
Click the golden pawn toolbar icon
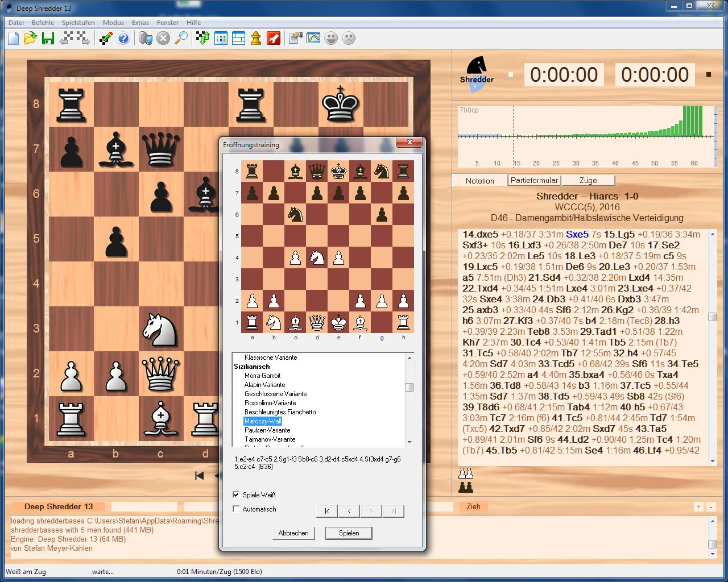pyautogui.click(x=256, y=38)
